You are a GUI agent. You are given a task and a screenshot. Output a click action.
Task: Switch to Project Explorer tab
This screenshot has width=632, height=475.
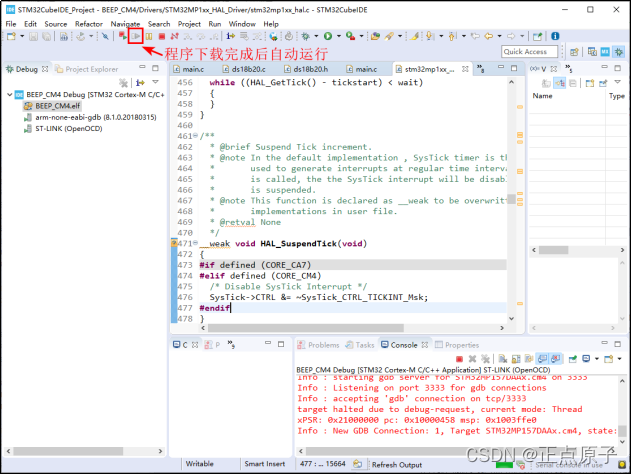[x=87, y=69]
